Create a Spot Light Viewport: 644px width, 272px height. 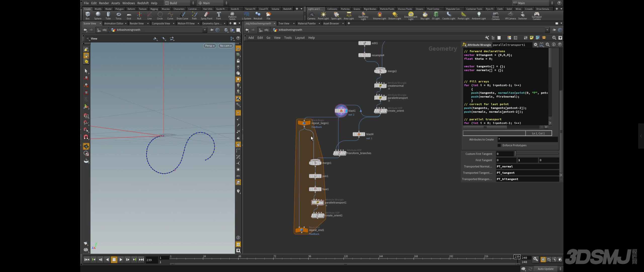click(336, 16)
